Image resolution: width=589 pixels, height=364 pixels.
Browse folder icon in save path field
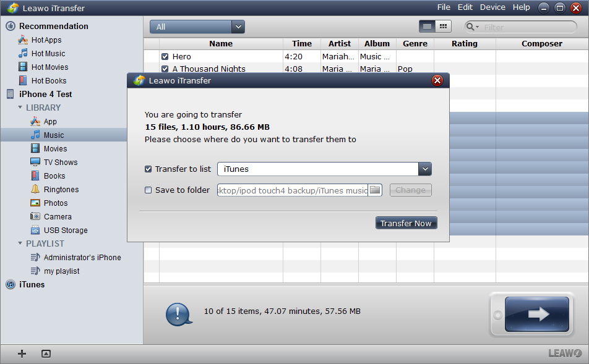point(375,190)
